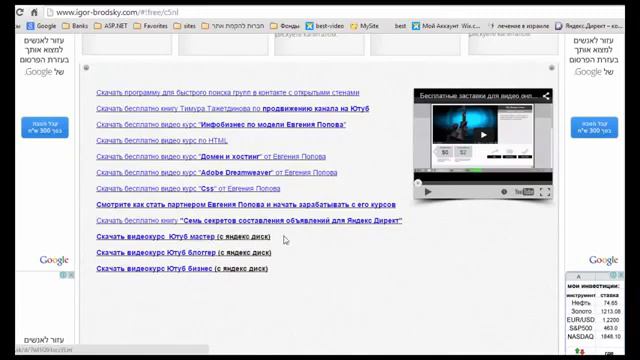Open the Banks bookmarks folder
The height and width of the screenshot is (360, 640).
click(x=75, y=26)
